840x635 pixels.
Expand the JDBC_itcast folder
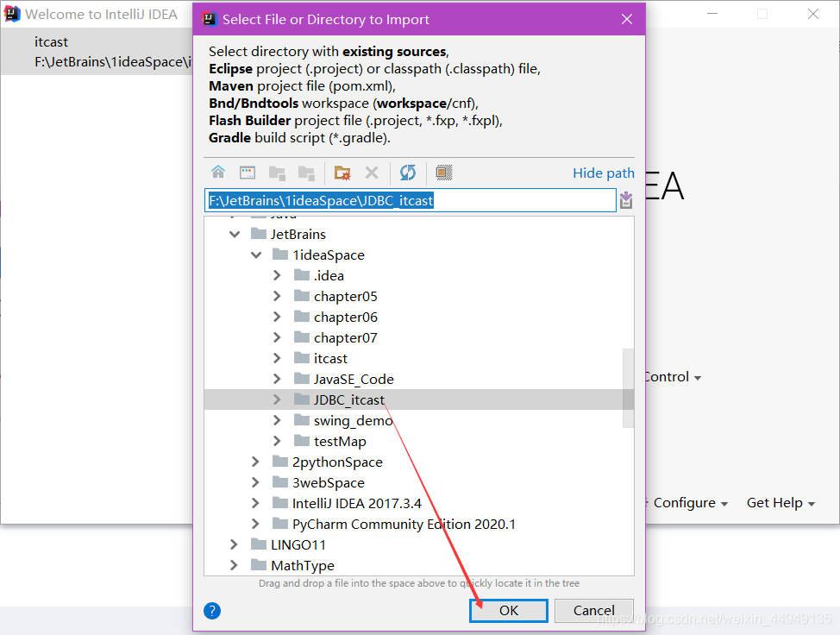(277, 399)
